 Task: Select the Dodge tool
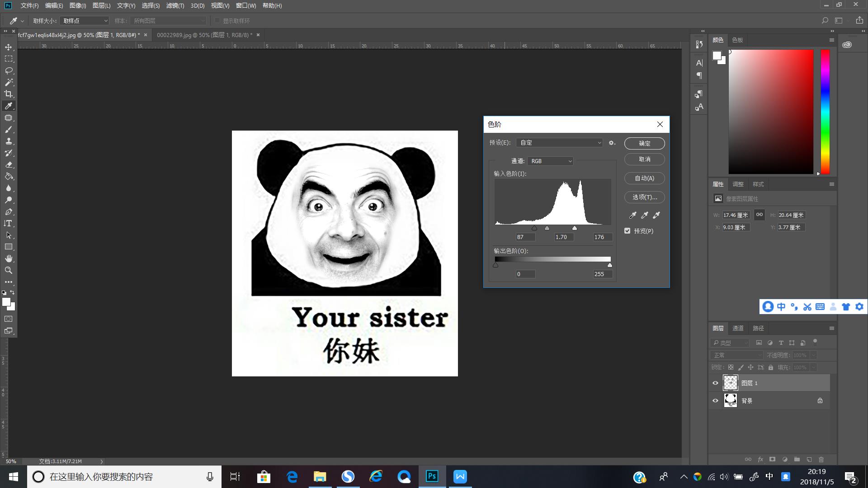pos(9,200)
